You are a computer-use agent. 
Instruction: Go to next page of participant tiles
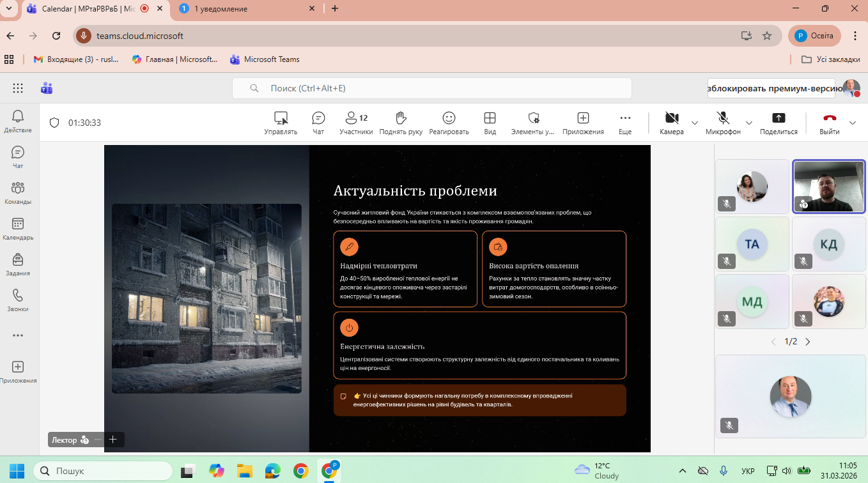[808, 342]
